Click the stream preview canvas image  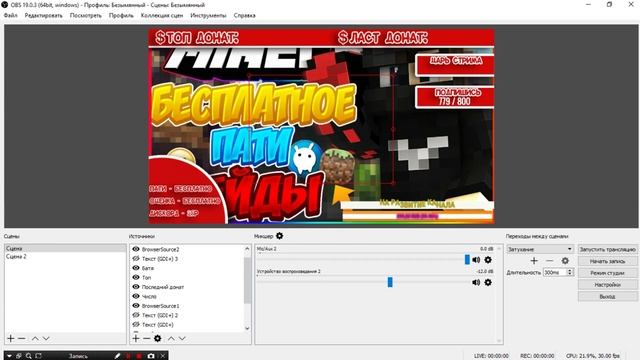click(321, 126)
